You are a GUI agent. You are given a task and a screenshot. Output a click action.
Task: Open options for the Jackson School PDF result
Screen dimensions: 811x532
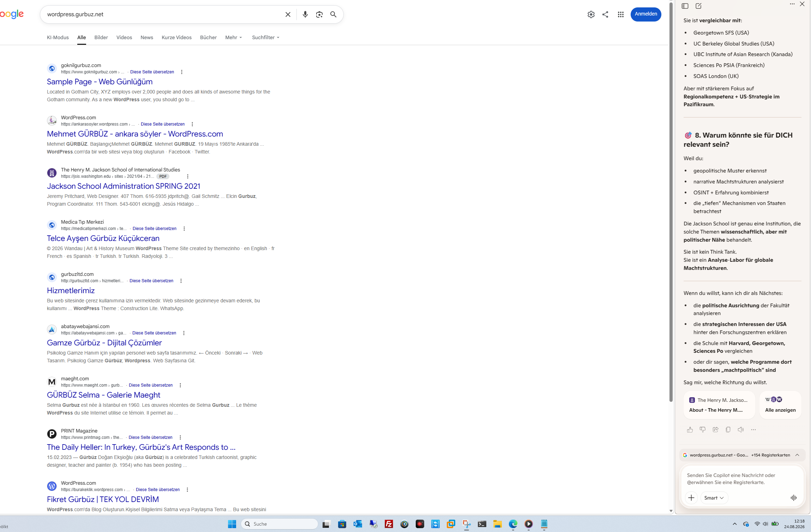(x=188, y=176)
